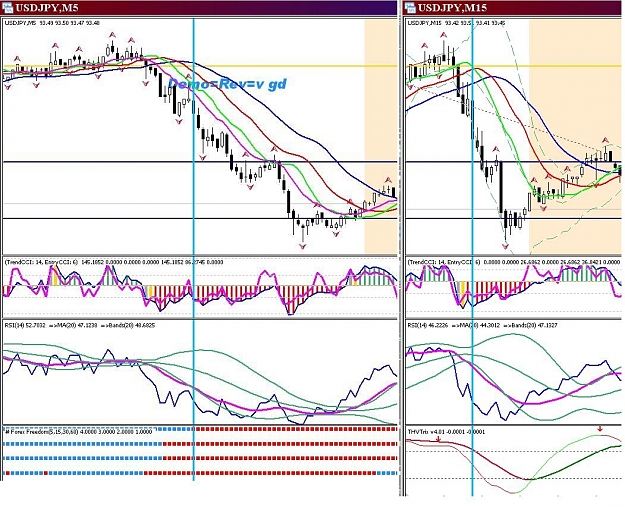The height and width of the screenshot is (507, 625).
Task: Click the USDJPY,M5 price quote header in chart
Action: click(x=52, y=23)
